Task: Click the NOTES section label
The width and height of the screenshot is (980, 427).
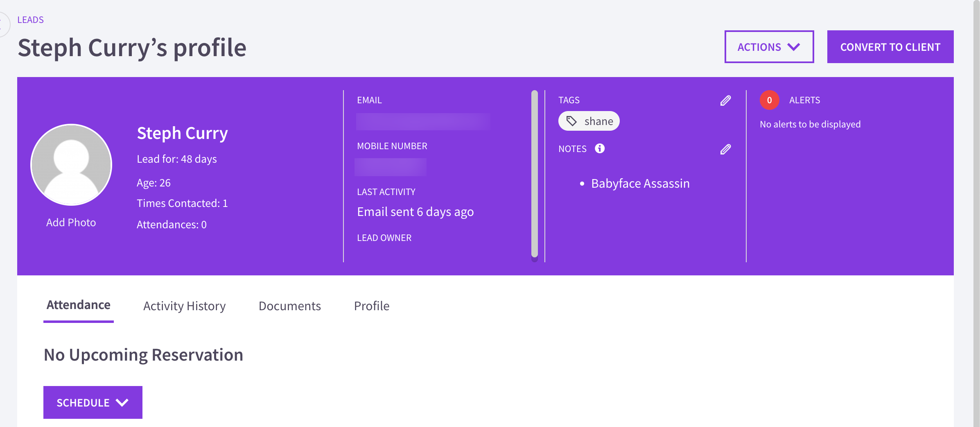Action: (572, 149)
